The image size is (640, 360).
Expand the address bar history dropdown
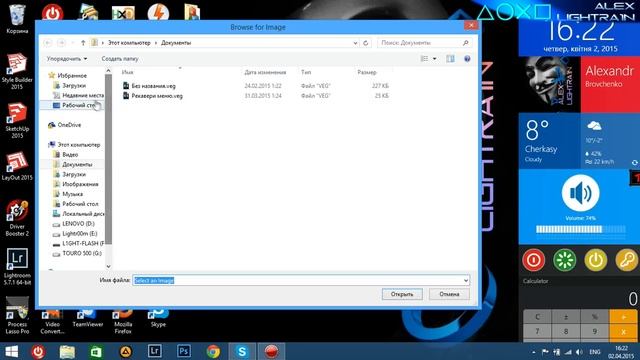(x=355, y=42)
